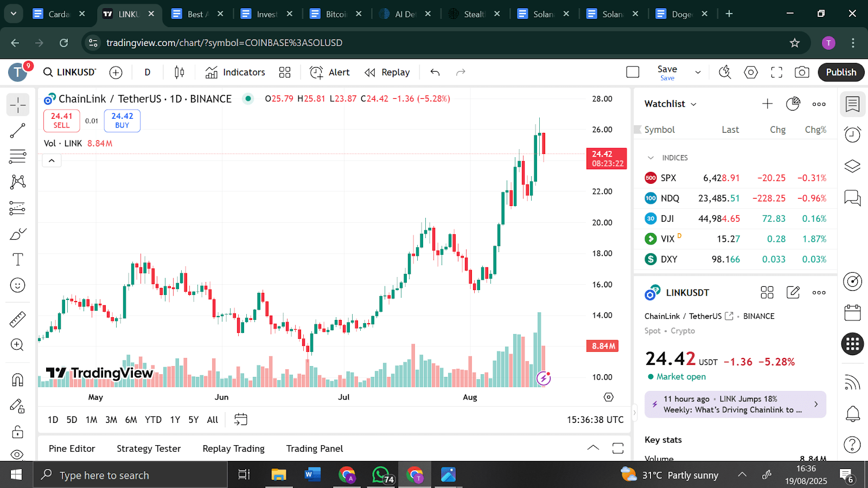868x488 pixels.
Task: Select the brush drawing tool
Action: (18, 234)
